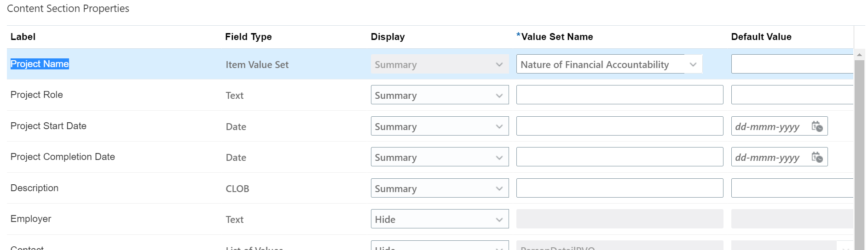Click Default Value field for Project Role
This screenshot has width=868, height=250.
[792, 95]
